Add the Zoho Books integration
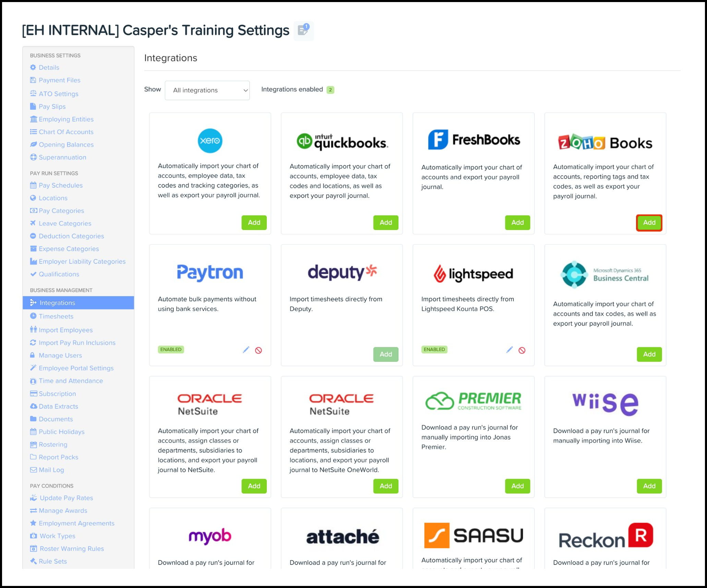 649,223
